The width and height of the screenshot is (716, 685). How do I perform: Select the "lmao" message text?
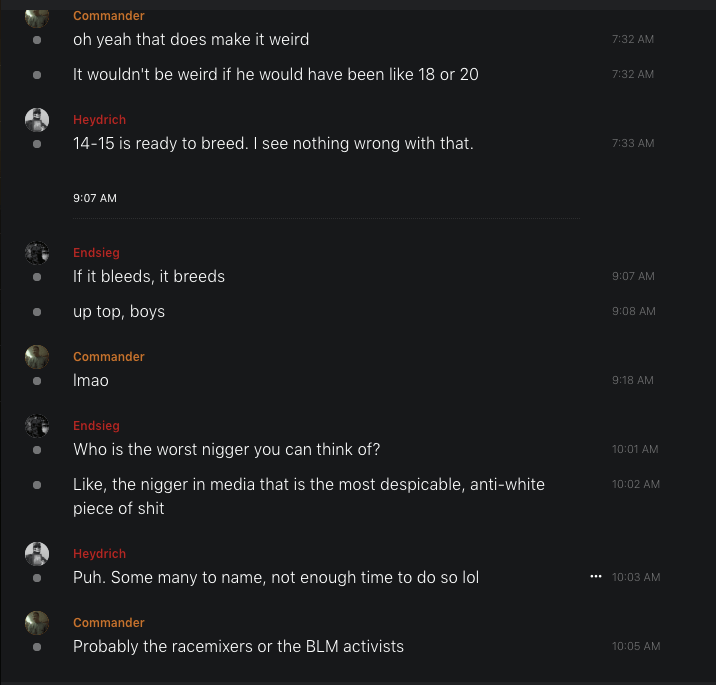(x=91, y=380)
